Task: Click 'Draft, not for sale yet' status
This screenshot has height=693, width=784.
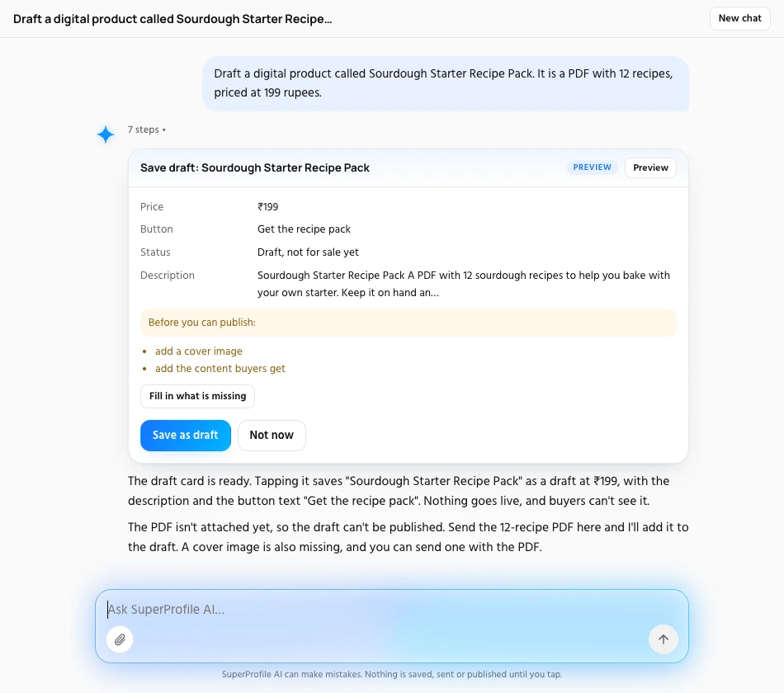Action: [x=308, y=252]
